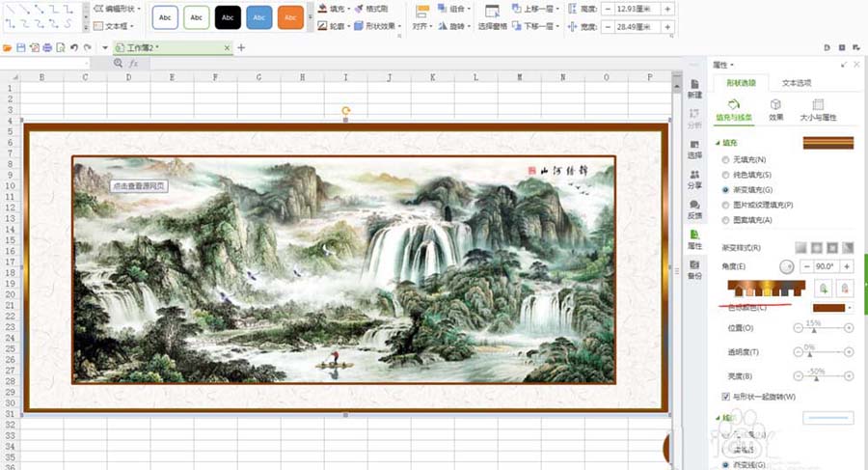Click the 新建 sidebar icon
The image size is (868, 470).
tap(694, 89)
